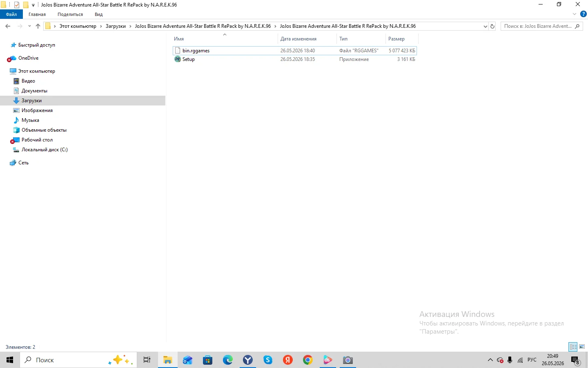Open Google Chrome from the taskbar
This screenshot has width=588, height=368.
click(308, 360)
